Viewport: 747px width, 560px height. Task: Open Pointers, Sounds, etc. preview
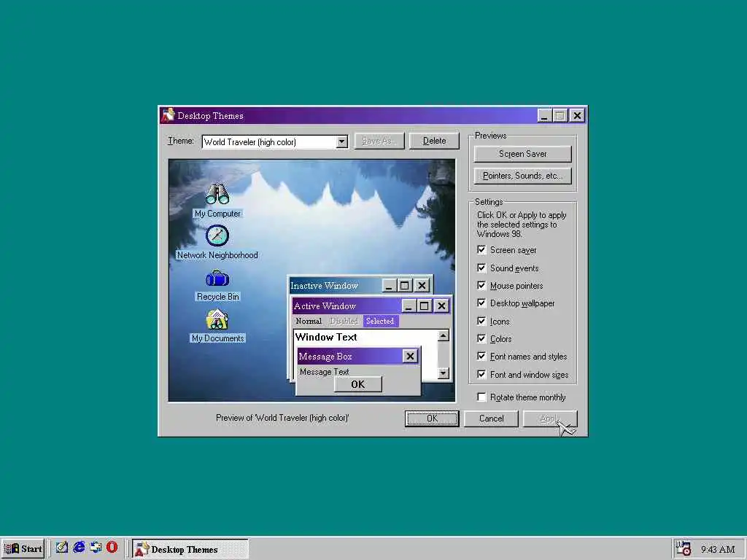pos(522,176)
